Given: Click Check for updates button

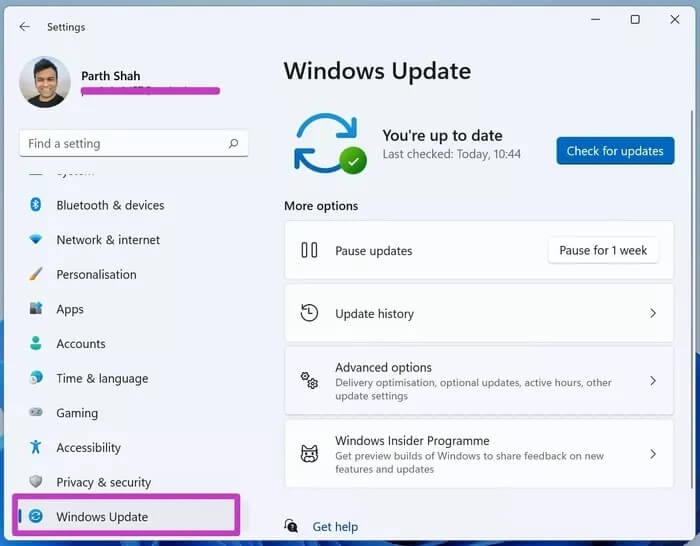Looking at the screenshot, I should point(615,151).
